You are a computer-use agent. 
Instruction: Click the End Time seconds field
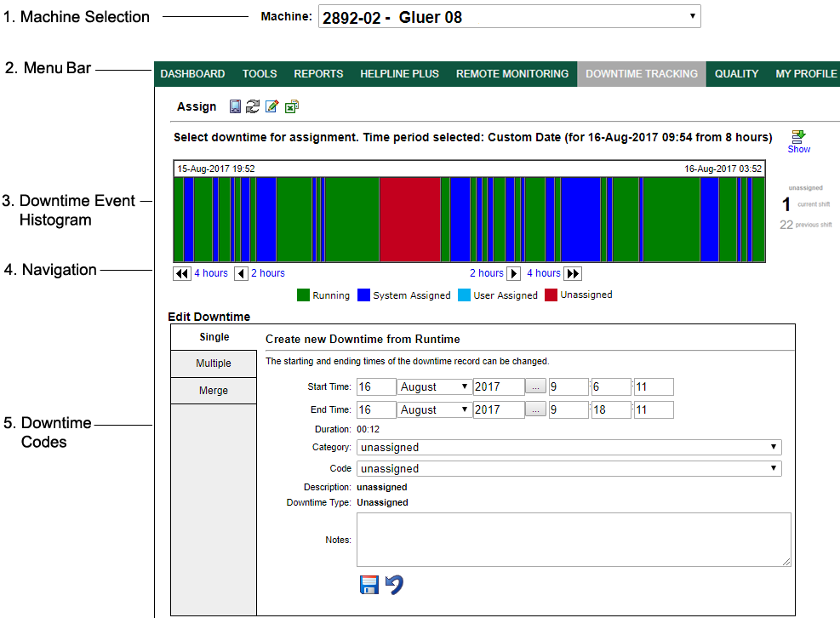(654, 410)
